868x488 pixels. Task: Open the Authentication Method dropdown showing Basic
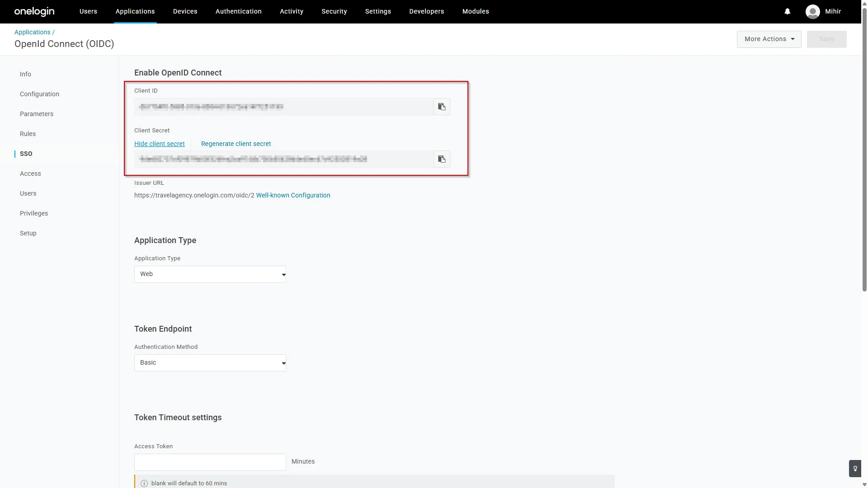[x=210, y=363]
